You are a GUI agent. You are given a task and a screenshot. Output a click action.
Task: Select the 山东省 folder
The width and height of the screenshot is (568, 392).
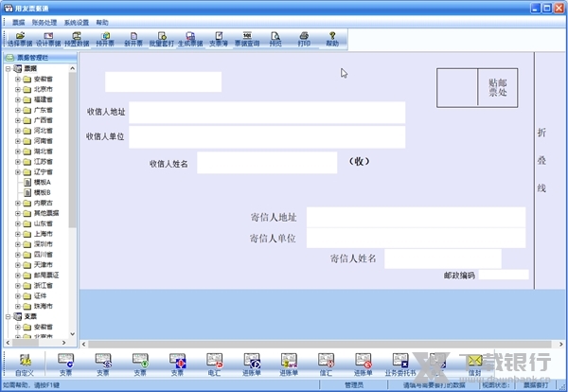tap(44, 223)
